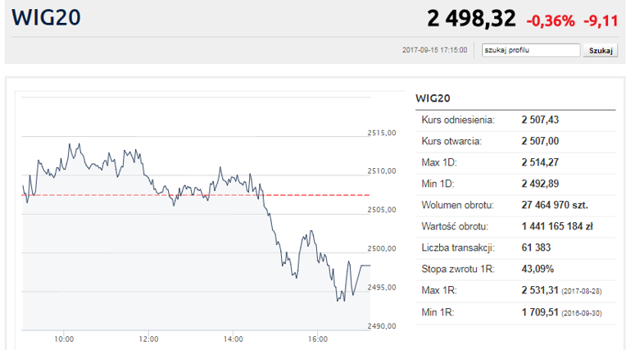Click the WIG20 heading above the statistics table
The width and height of the screenshot is (644, 350).
433,98
